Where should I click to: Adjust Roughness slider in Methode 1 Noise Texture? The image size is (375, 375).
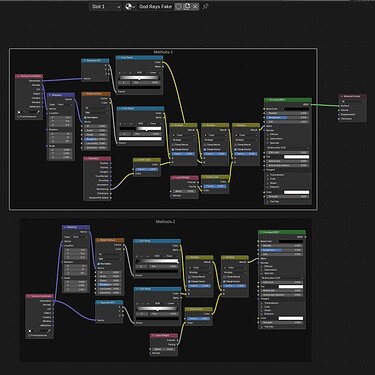click(x=96, y=139)
